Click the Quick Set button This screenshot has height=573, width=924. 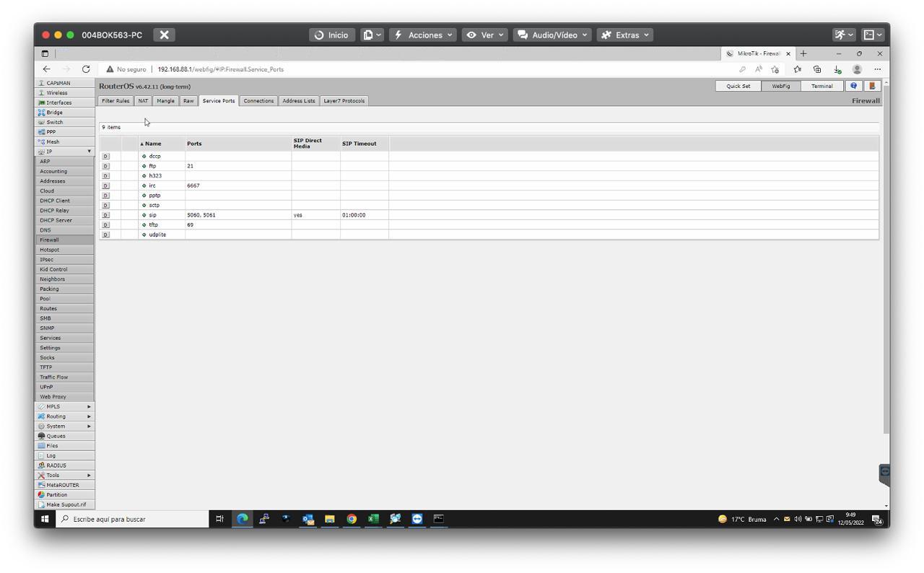(738, 86)
